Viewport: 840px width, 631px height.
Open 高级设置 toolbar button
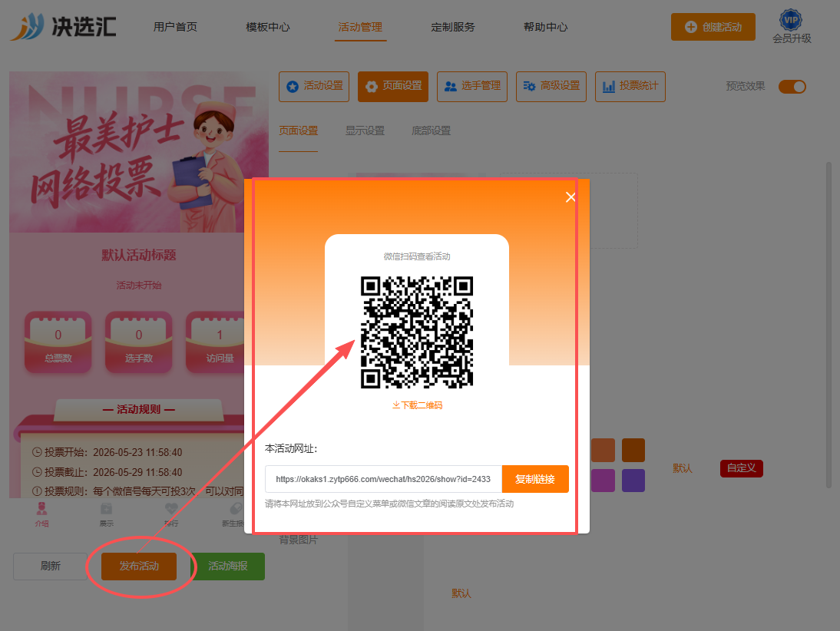pyautogui.click(x=551, y=86)
